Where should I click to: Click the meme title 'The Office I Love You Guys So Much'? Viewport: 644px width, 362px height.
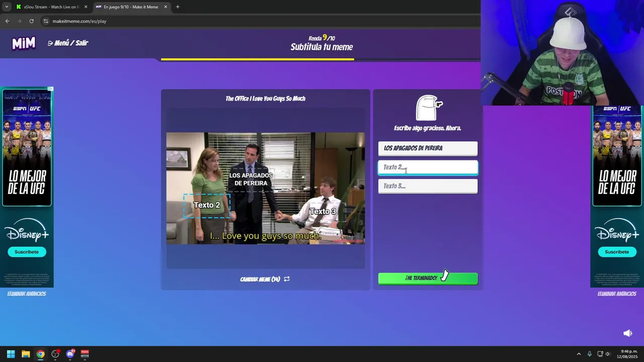click(265, 99)
